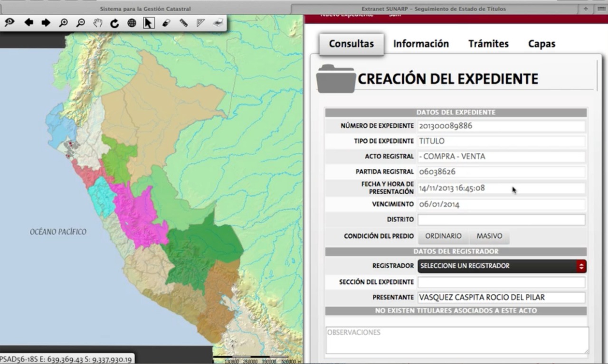Select the zoom out magnifier tool
Viewport: 608px width, 364px height.
(x=80, y=22)
